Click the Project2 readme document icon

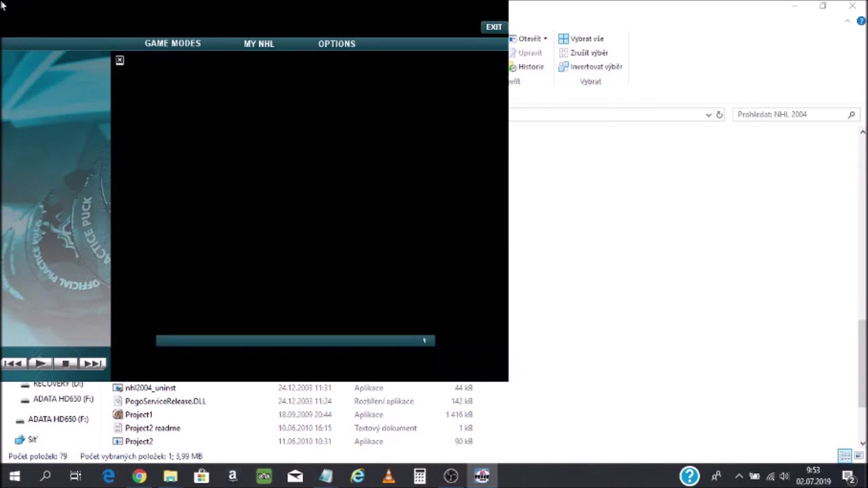(118, 428)
